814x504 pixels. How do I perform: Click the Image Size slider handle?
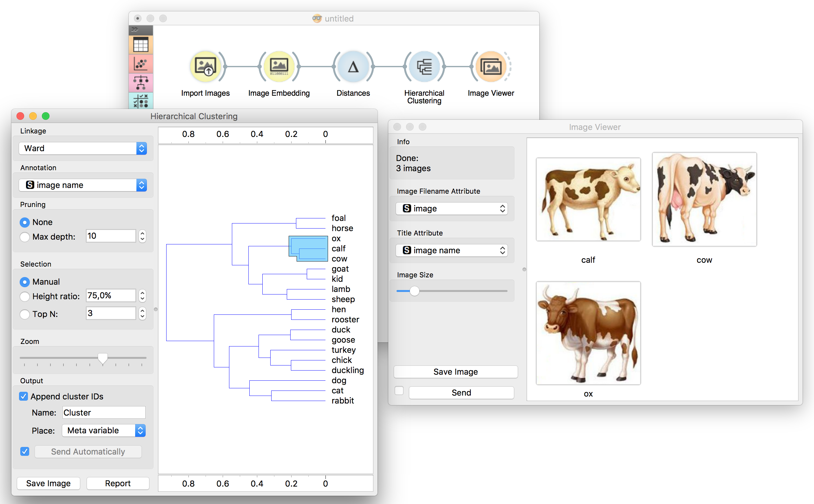tap(414, 291)
